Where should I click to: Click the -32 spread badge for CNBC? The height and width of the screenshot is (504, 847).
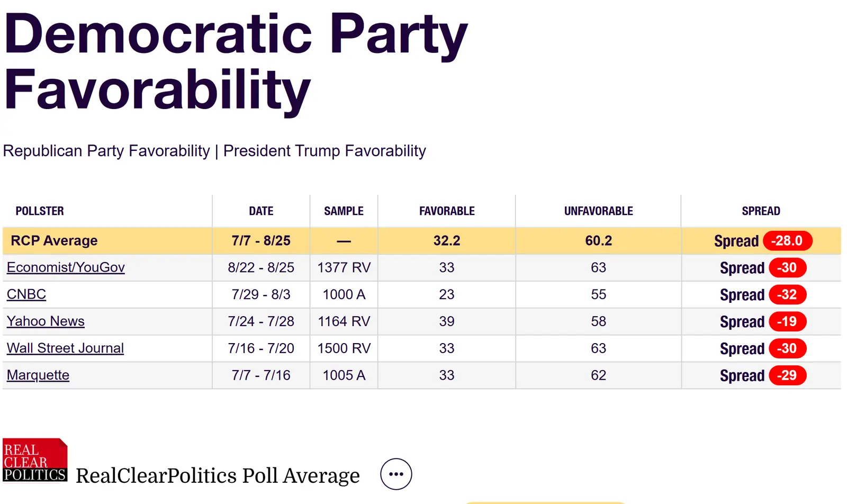[787, 294]
